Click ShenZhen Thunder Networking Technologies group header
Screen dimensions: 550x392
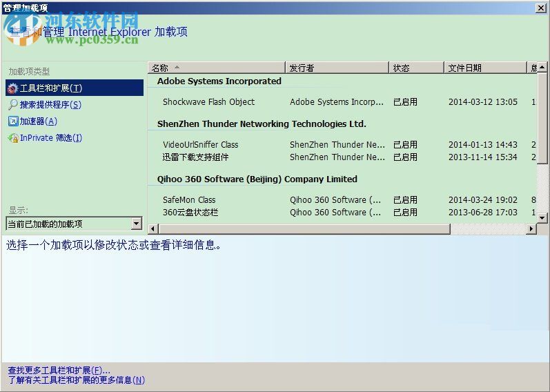coord(262,124)
